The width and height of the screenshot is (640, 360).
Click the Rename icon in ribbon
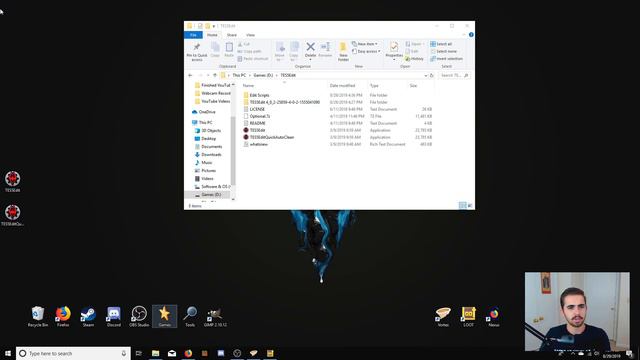(325, 50)
